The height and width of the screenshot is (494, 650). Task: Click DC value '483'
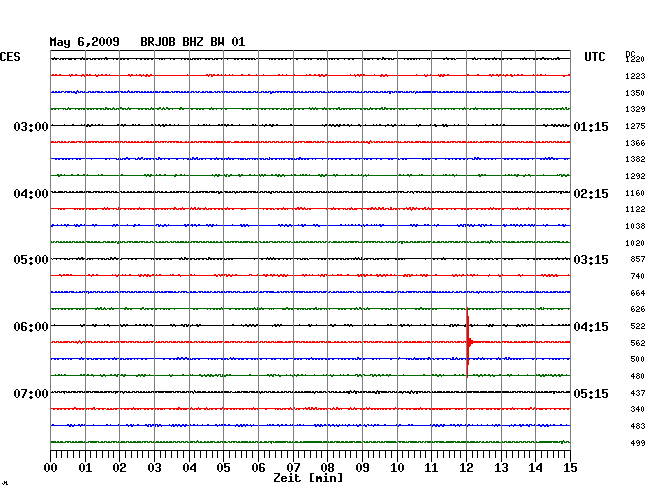point(638,426)
